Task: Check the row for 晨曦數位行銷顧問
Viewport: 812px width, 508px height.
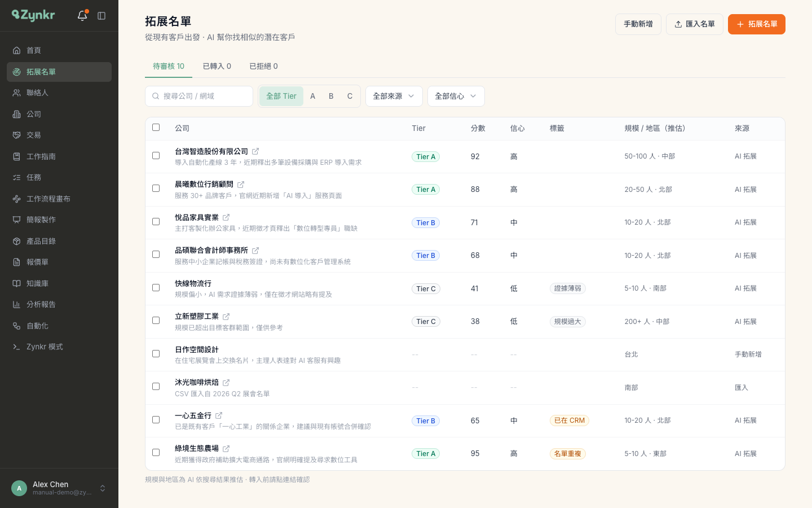Action: pyautogui.click(x=156, y=189)
